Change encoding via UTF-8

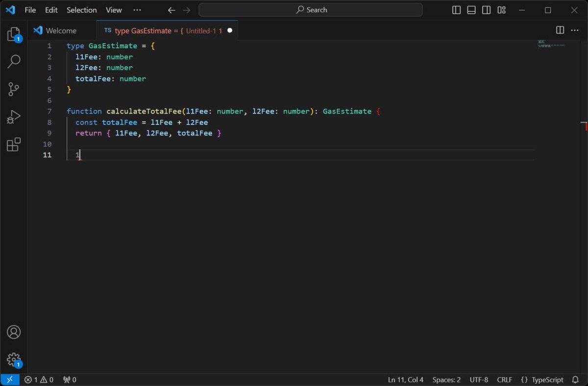tap(479, 380)
